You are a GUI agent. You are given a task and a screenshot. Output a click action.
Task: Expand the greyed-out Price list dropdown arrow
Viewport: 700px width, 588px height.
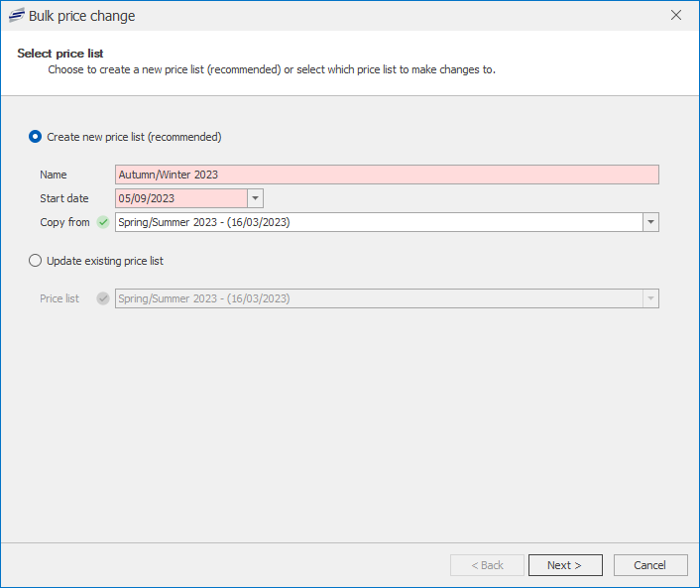click(x=650, y=298)
